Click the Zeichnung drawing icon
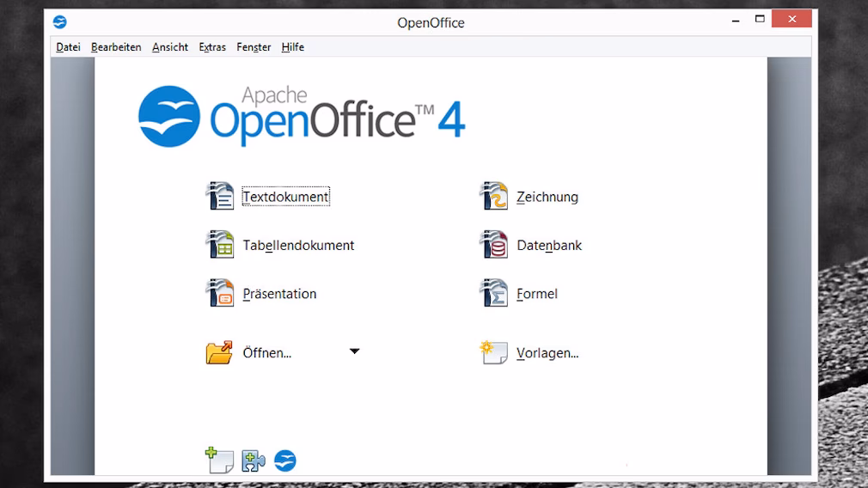The image size is (868, 488). (494, 196)
